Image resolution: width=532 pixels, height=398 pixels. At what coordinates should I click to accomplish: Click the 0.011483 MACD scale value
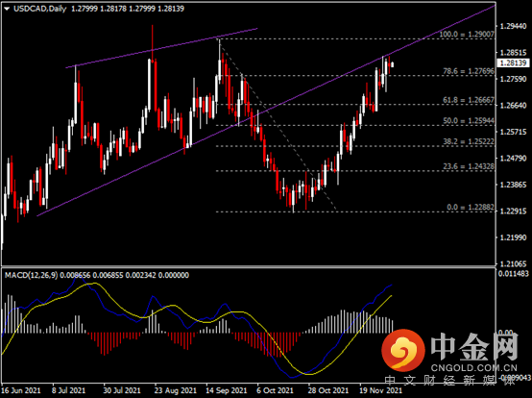(514, 273)
